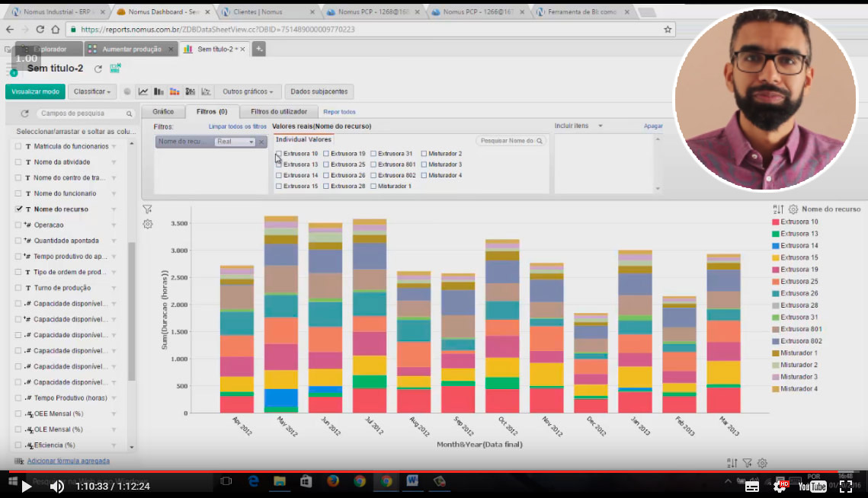Click the export icon next to the title
This screenshot has height=498, width=868.
115,69
